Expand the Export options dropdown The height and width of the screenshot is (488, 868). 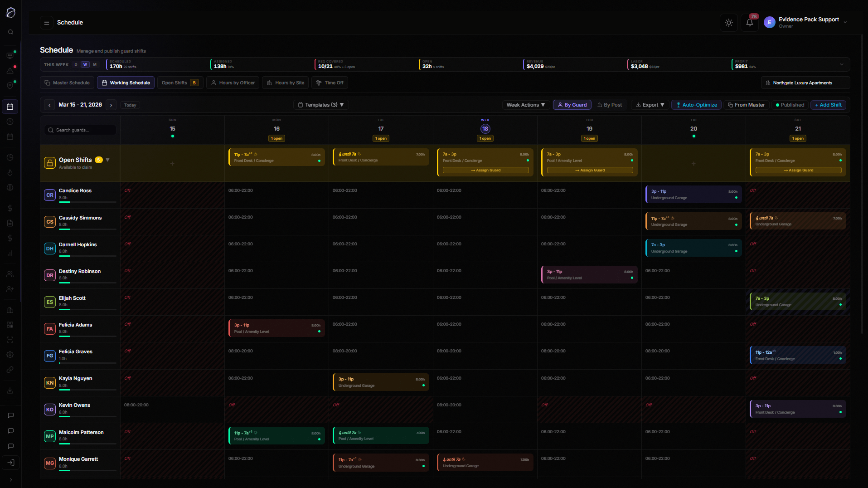650,105
